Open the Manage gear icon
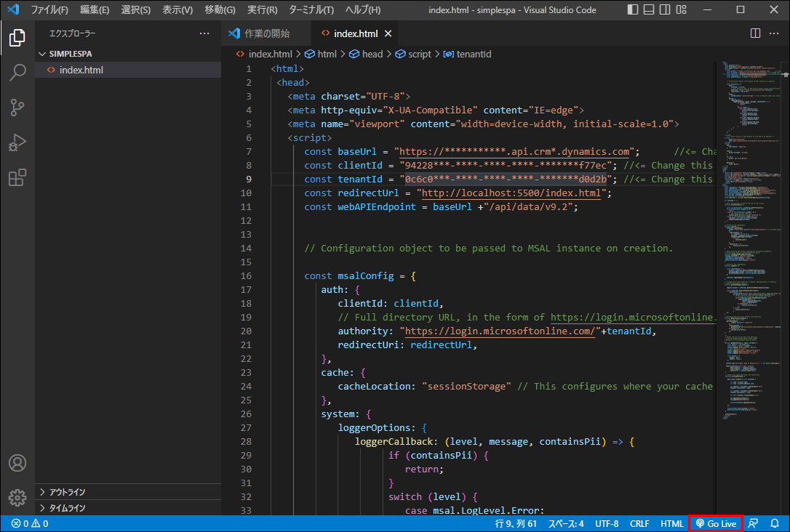This screenshot has height=532, width=790. point(17,498)
